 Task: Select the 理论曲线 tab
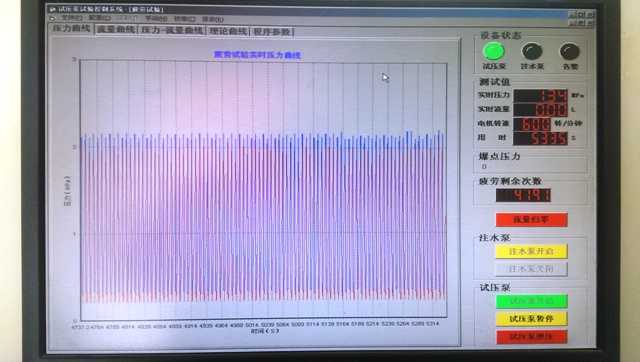click(x=228, y=31)
